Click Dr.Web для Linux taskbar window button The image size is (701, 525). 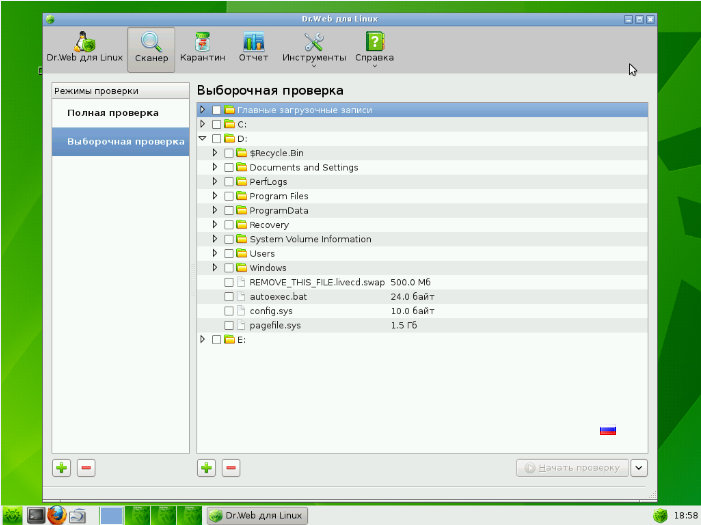[x=257, y=516]
